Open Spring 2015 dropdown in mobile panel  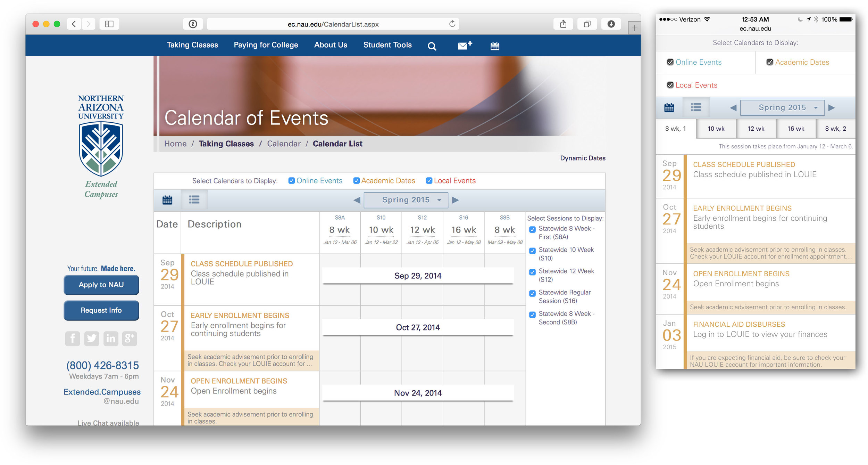782,108
